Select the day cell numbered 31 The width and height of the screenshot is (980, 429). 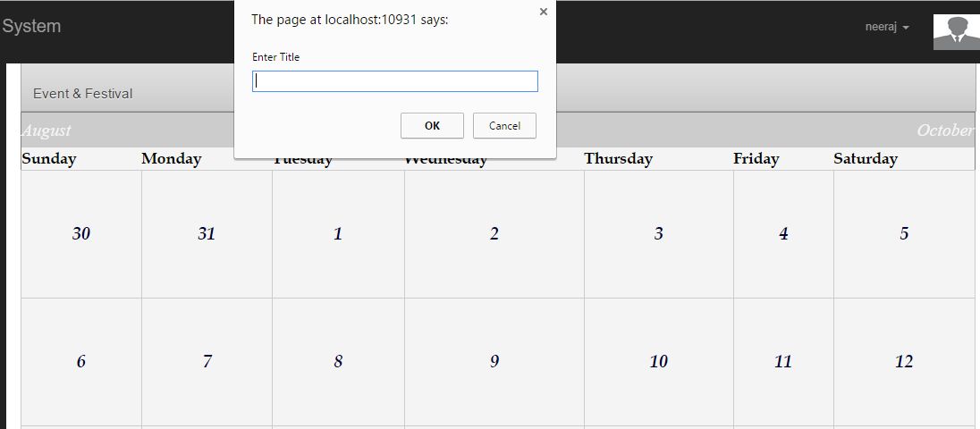pyautogui.click(x=207, y=234)
